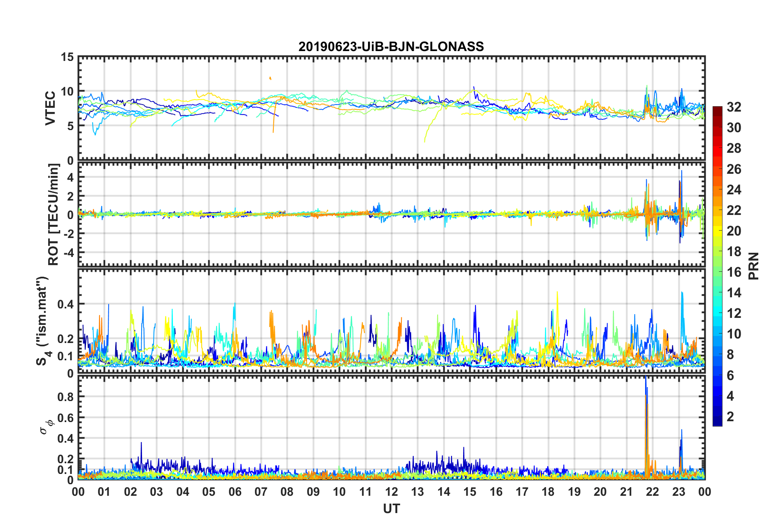783x532 pixels.
Task: Pick colorbar tick label 16
Action: [x=734, y=272]
